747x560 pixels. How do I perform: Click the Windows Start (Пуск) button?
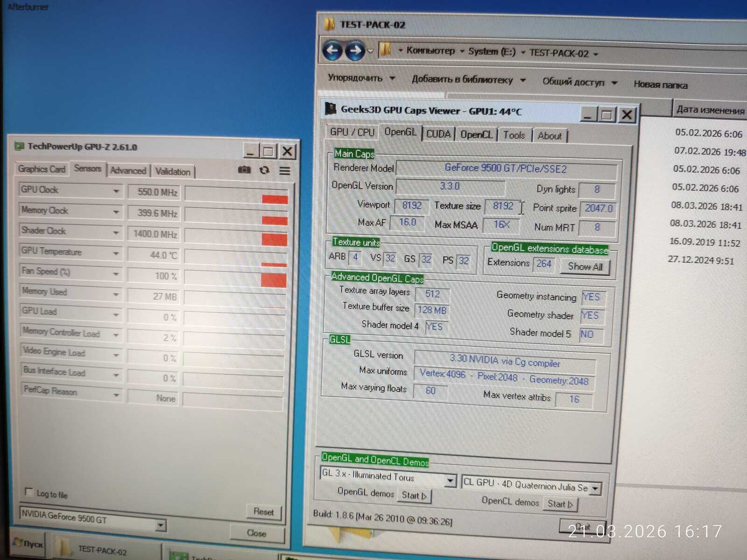click(29, 544)
